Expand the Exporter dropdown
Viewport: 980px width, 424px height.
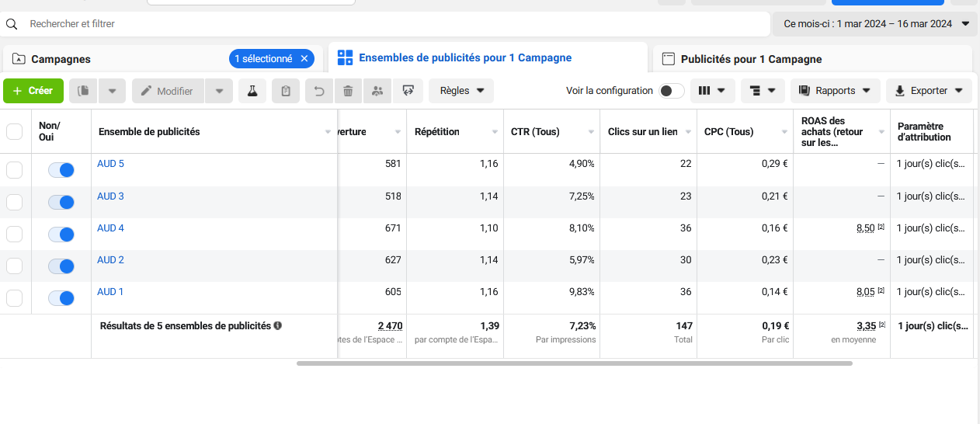(x=929, y=91)
